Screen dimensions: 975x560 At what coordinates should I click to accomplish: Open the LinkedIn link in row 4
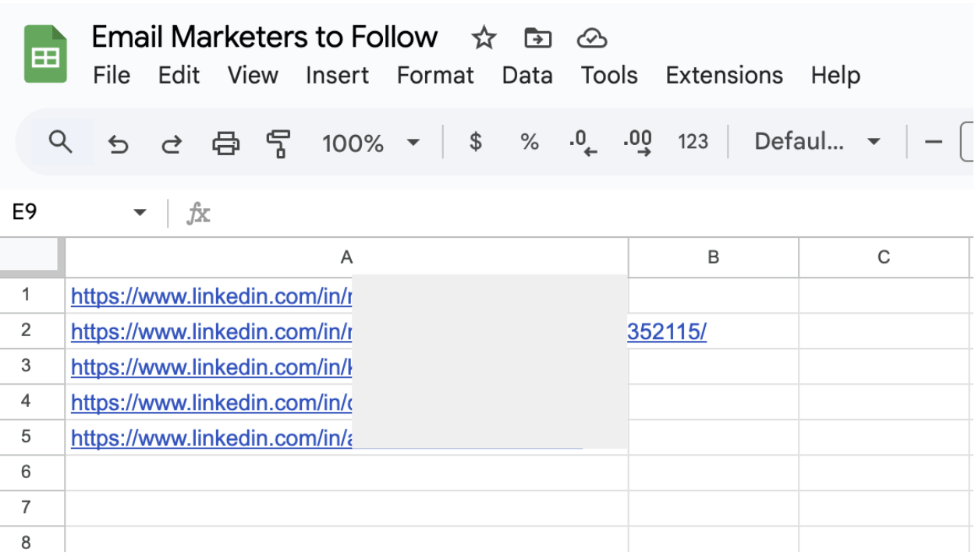211,402
